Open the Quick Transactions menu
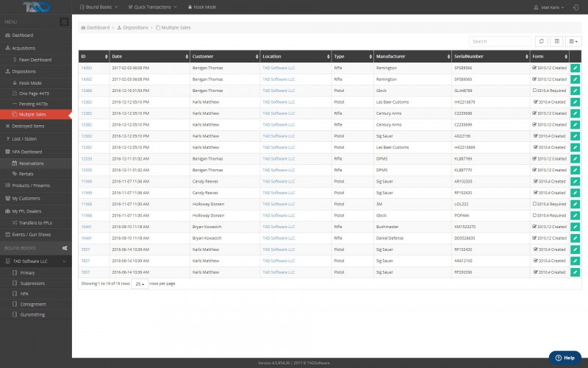The width and height of the screenshot is (588, 368). [151, 7]
